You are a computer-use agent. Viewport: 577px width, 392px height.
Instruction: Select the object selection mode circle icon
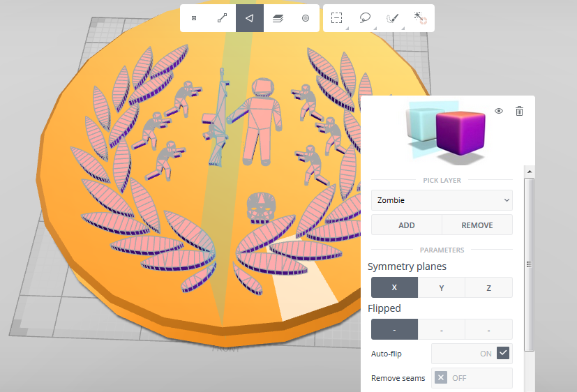pyautogui.click(x=306, y=18)
